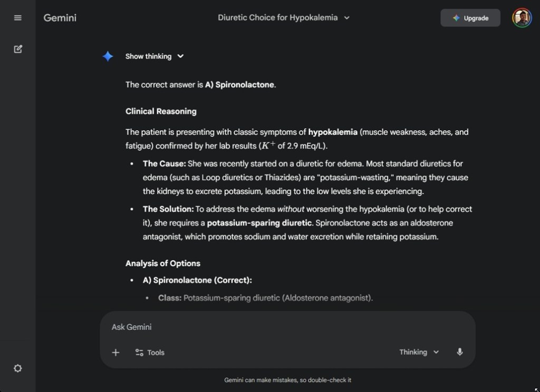The width and height of the screenshot is (540, 392).
Task: Click the Gemini sparkle icon next to the response
Action: 108,56
